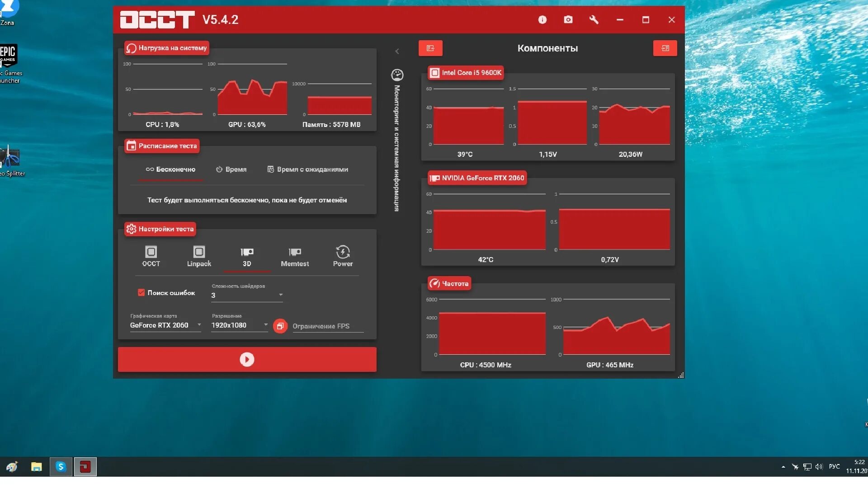
Task: Click the Настройки теста gear icon
Action: point(131,229)
